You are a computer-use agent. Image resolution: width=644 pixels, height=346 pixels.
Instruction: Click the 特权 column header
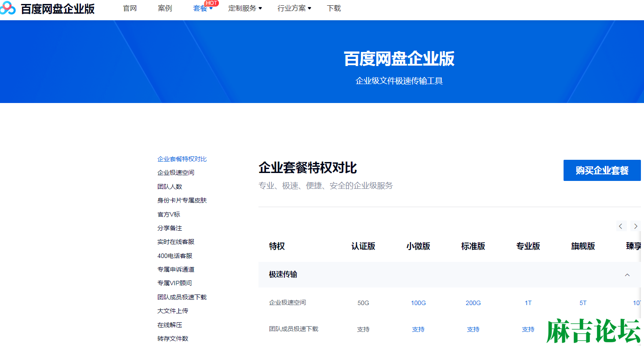click(x=277, y=246)
